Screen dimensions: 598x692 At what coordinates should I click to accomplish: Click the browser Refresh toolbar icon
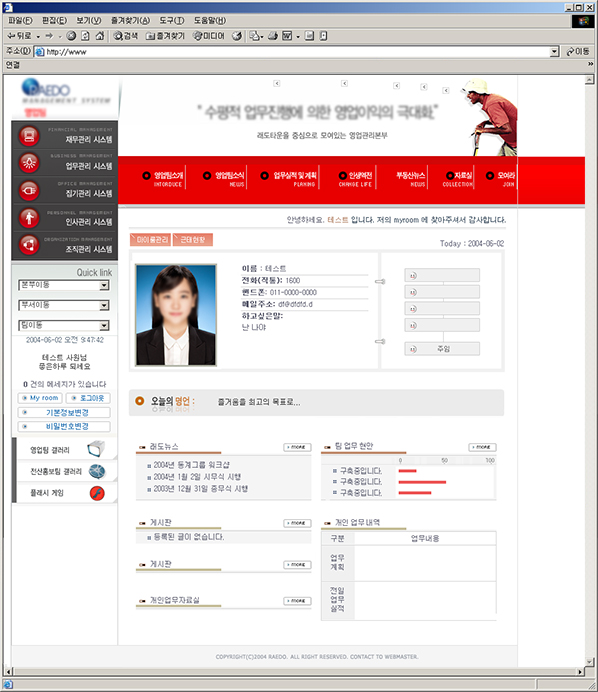click(x=86, y=36)
